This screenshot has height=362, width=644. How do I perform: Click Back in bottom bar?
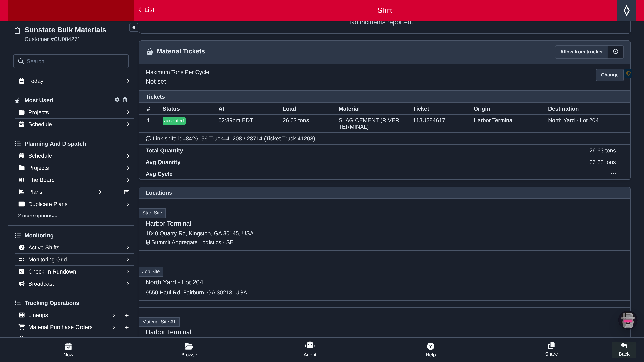pos(624,349)
